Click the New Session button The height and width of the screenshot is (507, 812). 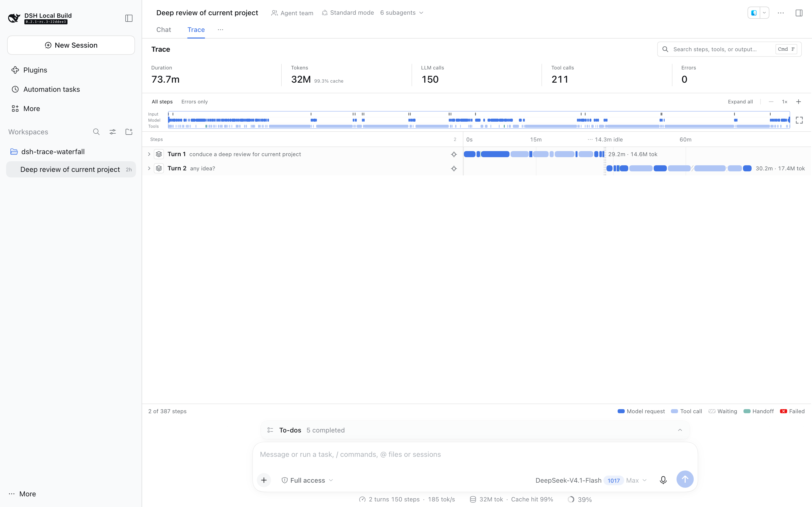pyautogui.click(x=71, y=45)
